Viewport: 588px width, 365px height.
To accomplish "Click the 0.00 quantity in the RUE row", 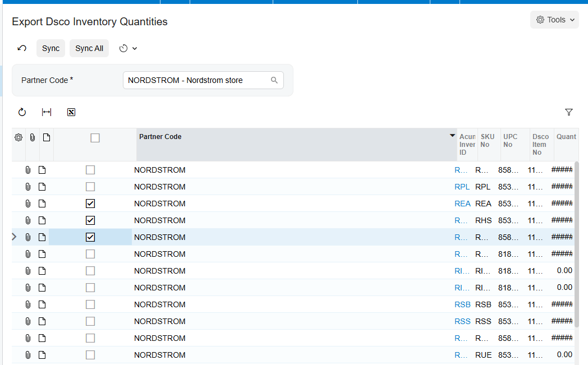I will [x=564, y=354].
